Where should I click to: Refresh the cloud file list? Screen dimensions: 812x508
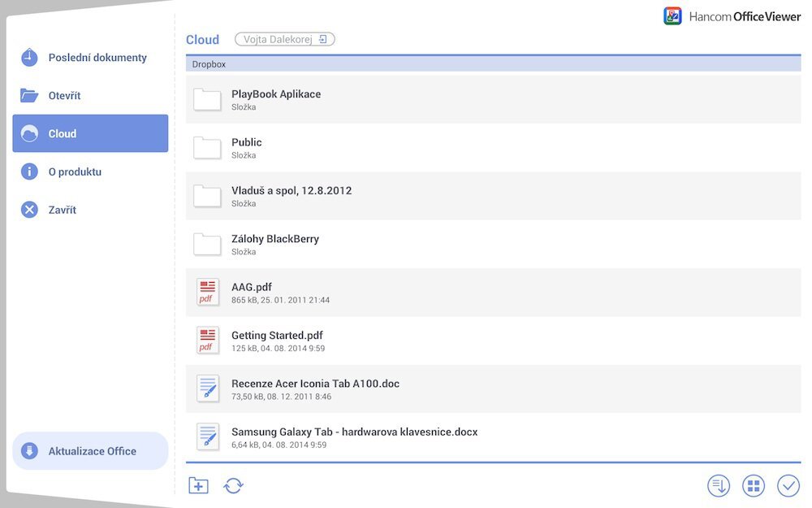[x=234, y=486]
